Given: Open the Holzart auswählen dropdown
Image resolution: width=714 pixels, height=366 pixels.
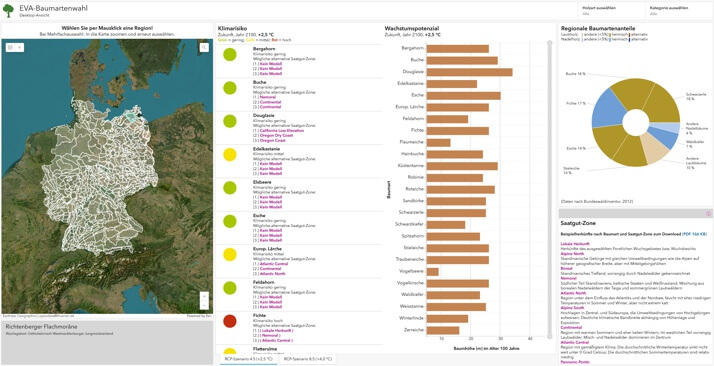Looking at the screenshot, I should [x=611, y=10].
